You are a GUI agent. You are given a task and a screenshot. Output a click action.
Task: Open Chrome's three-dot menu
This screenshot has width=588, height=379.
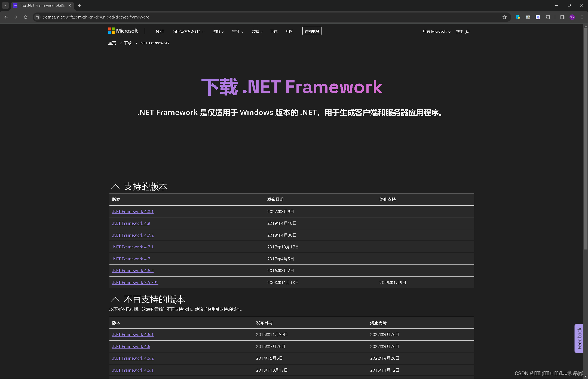[x=582, y=17]
